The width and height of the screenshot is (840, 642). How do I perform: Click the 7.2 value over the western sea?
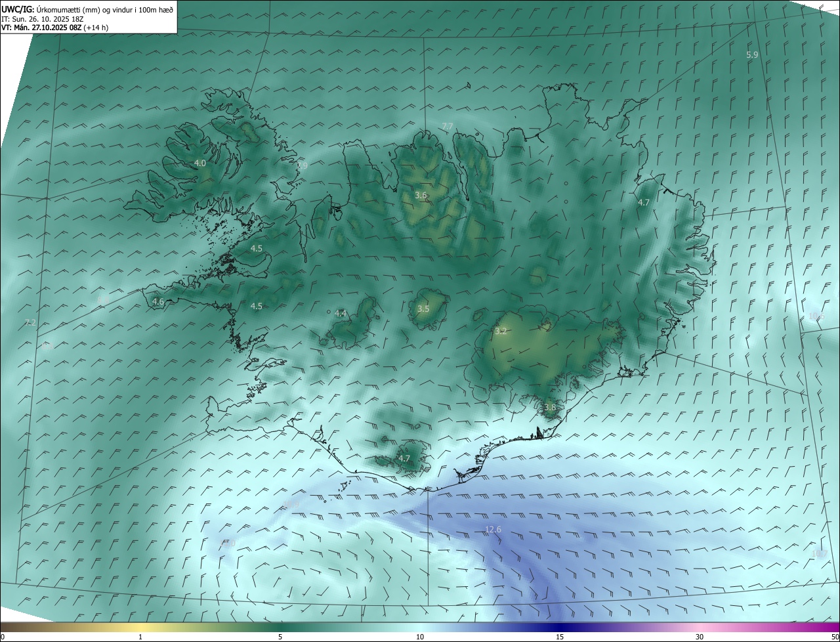pyautogui.click(x=30, y=322)
